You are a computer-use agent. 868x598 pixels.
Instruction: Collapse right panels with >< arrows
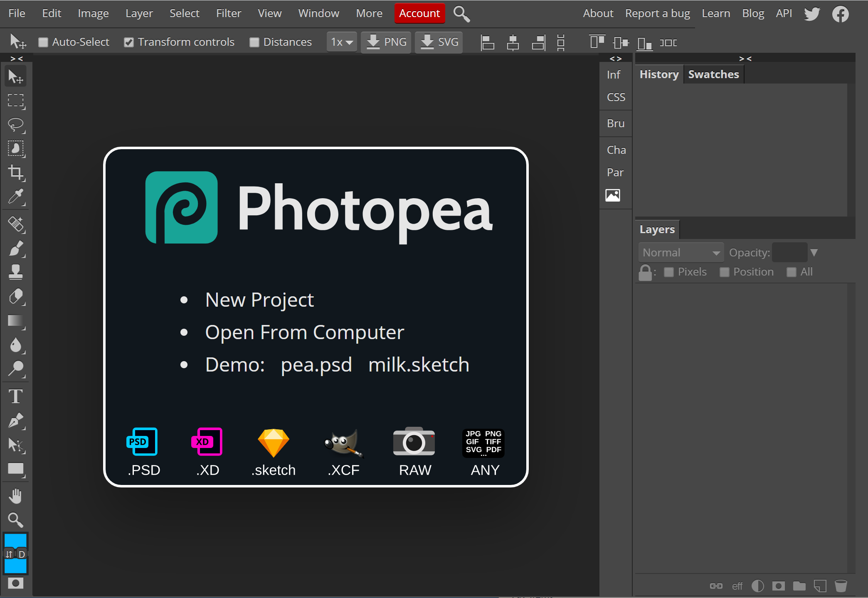[745, 59]
